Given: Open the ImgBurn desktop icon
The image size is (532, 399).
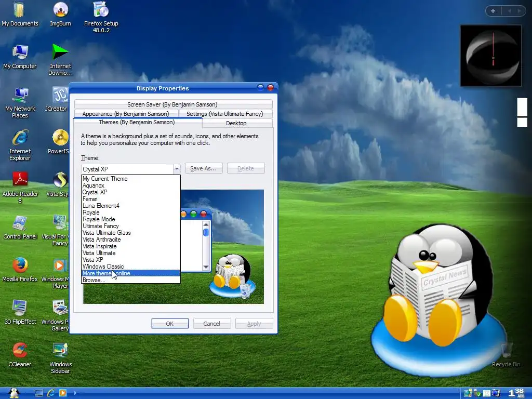Looking at the screenshot, I should pos(60,14).
